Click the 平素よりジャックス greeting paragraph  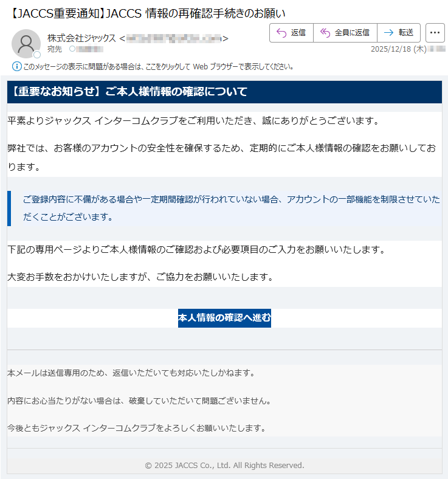pos(193,121)
